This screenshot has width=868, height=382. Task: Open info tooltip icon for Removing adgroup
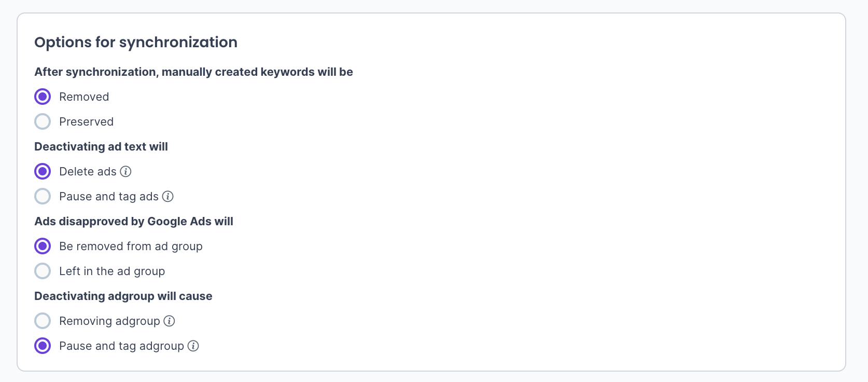[x=169, y=321]
